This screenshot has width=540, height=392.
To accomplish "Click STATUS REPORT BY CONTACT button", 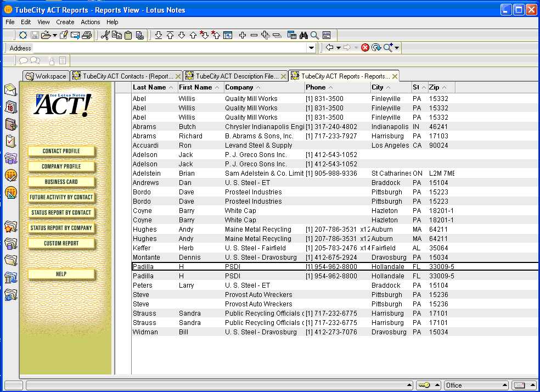I will [x=61, y=212].
